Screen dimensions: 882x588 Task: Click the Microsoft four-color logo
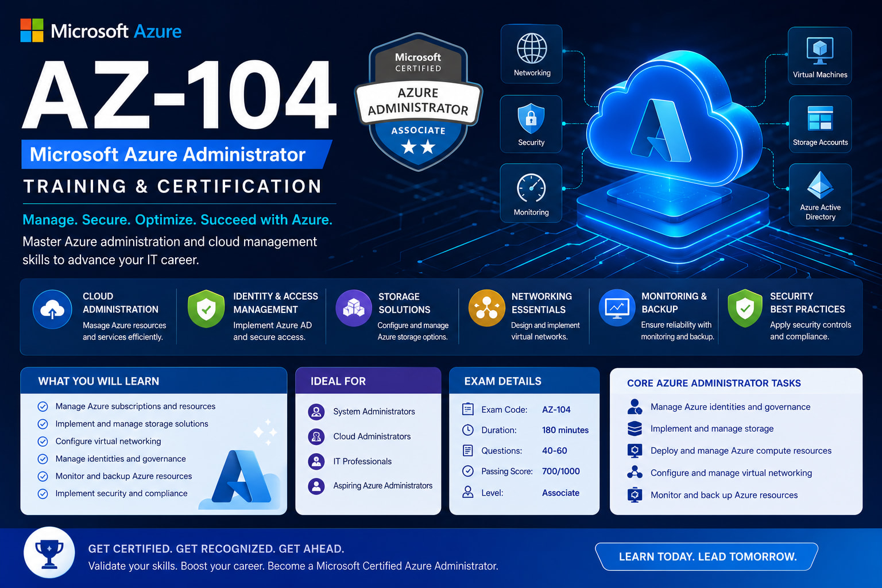(32, 30)
